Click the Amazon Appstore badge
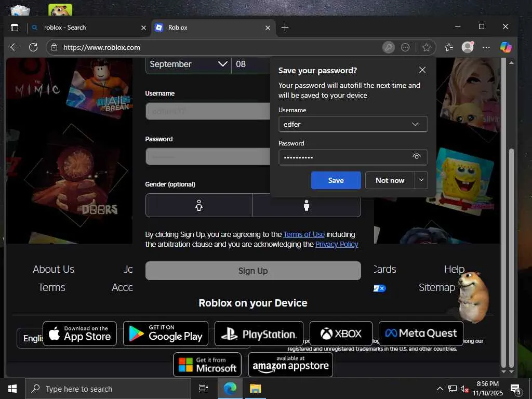Screen dimensions: 532x399 coord(290,365)
